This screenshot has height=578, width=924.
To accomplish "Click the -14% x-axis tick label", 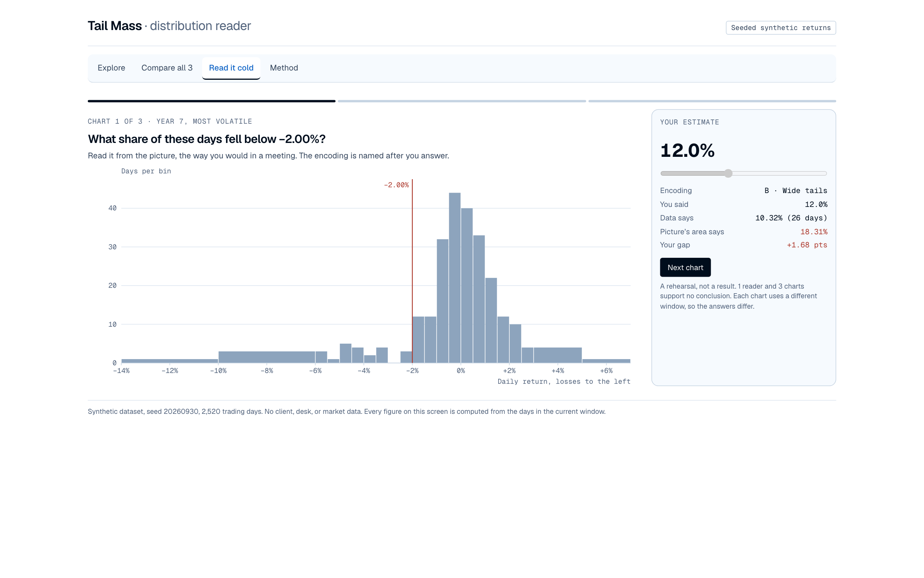I will point(121,371).
